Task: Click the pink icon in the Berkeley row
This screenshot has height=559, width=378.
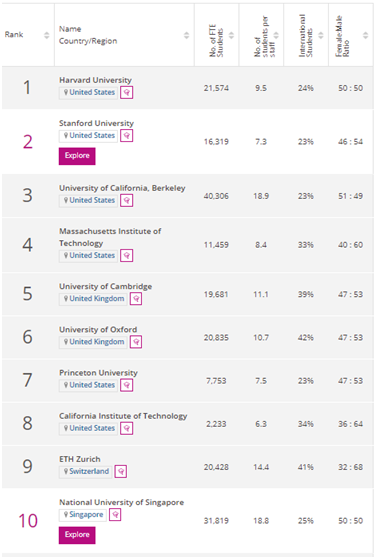Action: 127,200
